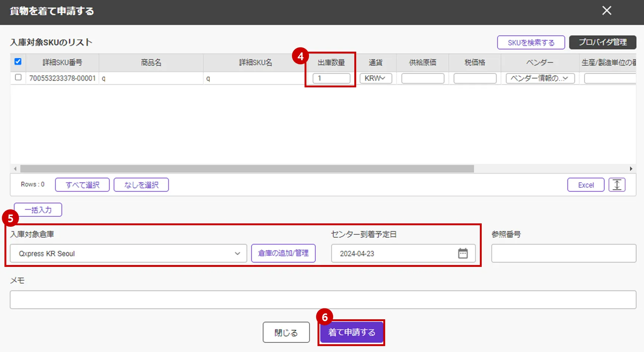Close the dialog with the X icon
Screen dimensions: 644x352
[606, 11]
